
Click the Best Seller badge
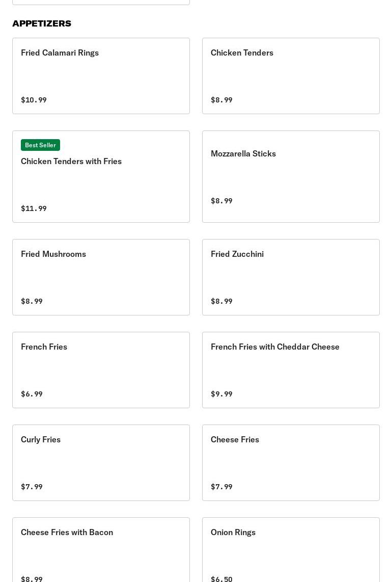40,145
